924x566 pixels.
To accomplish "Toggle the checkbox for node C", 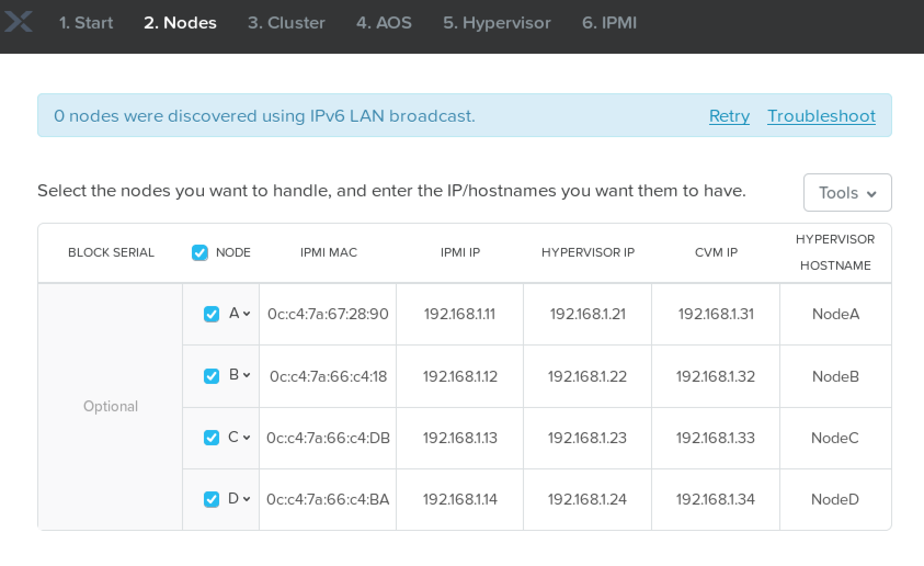I will click(x=211, y=438).
